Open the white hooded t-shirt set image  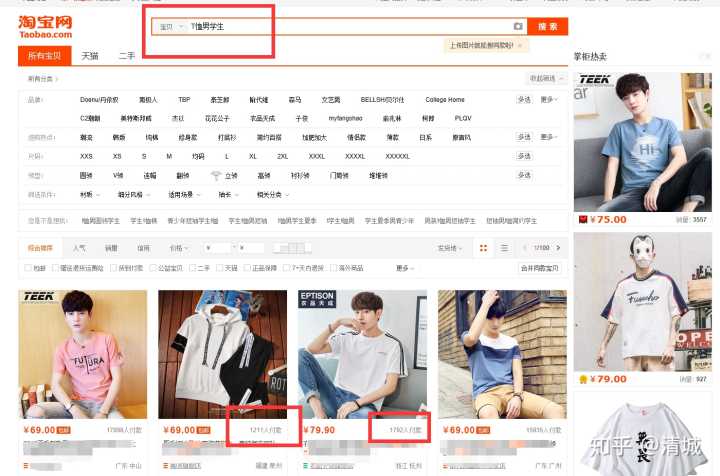click(x=223, y=354)
